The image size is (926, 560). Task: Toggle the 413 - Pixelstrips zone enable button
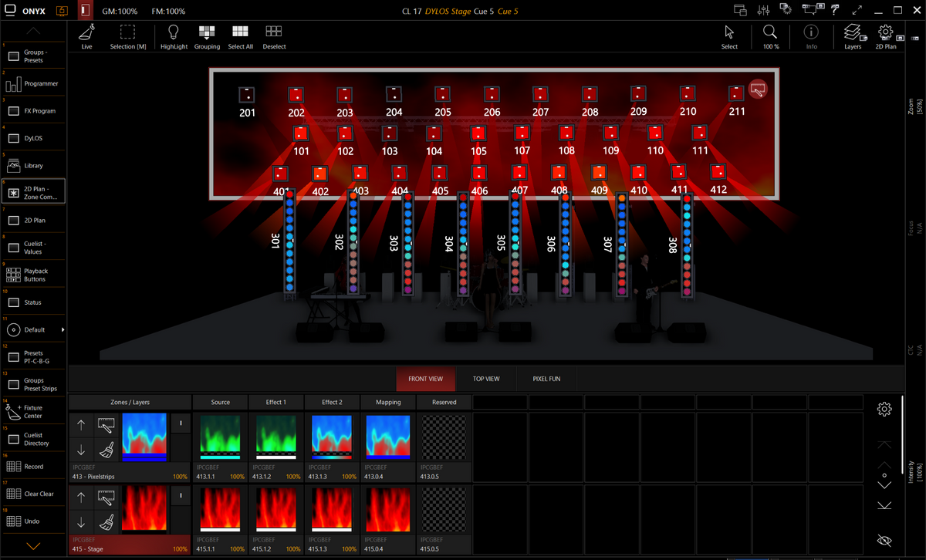[179, 423]
